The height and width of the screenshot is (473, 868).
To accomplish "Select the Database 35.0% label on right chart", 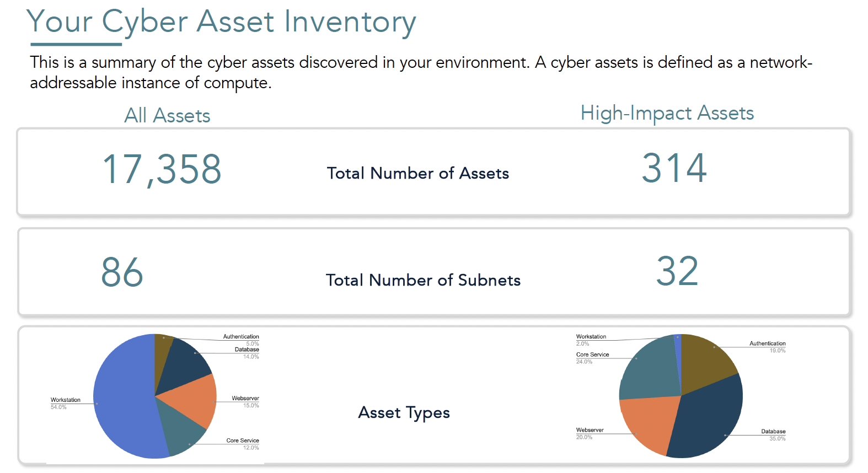I will click(x=773, y=434).
